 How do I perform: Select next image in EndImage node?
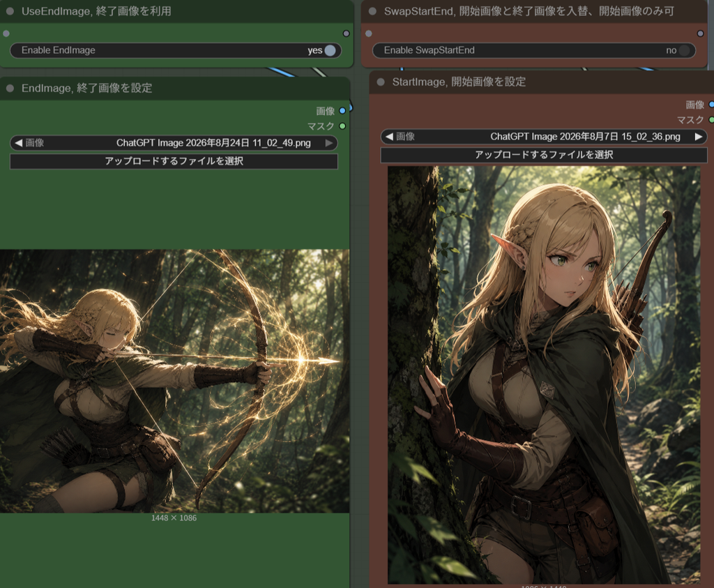329,142
